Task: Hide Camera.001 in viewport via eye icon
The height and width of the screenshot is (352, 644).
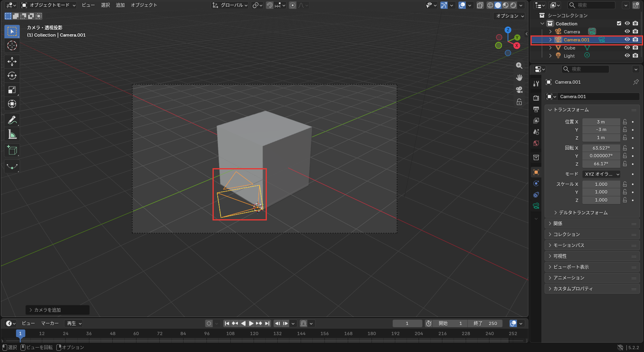Action: tap(627, 39)
